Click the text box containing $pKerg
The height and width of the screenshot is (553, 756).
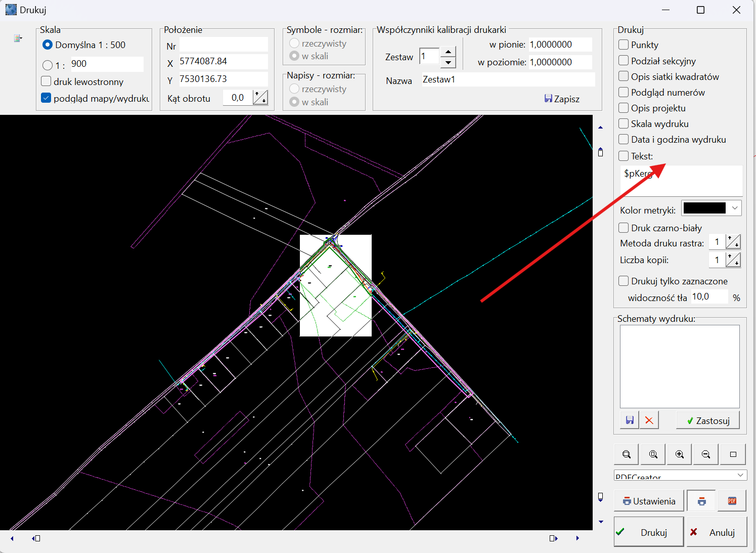(x=681, y=181)
